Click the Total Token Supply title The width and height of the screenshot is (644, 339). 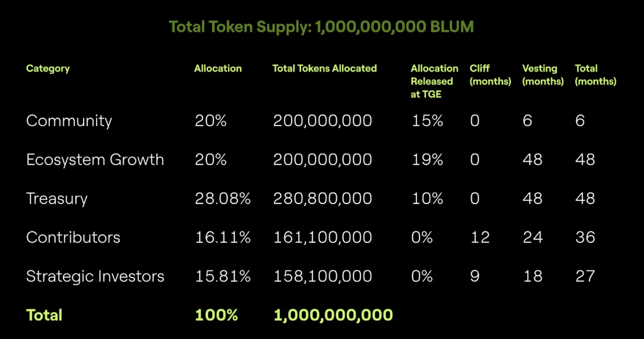click(321, 27)
